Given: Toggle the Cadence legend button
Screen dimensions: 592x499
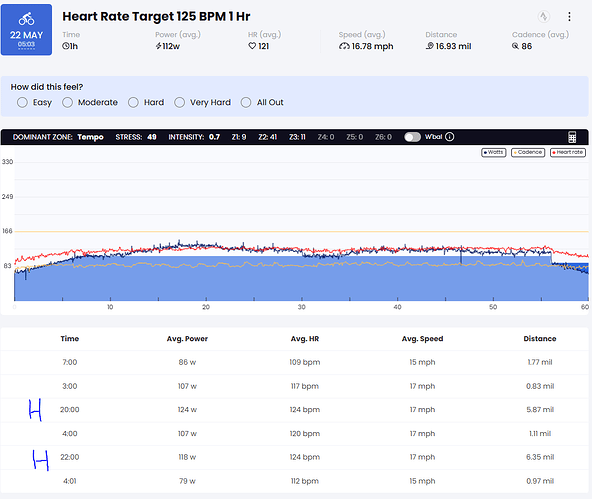Looking at the screenshot, I should pos(528,152).
